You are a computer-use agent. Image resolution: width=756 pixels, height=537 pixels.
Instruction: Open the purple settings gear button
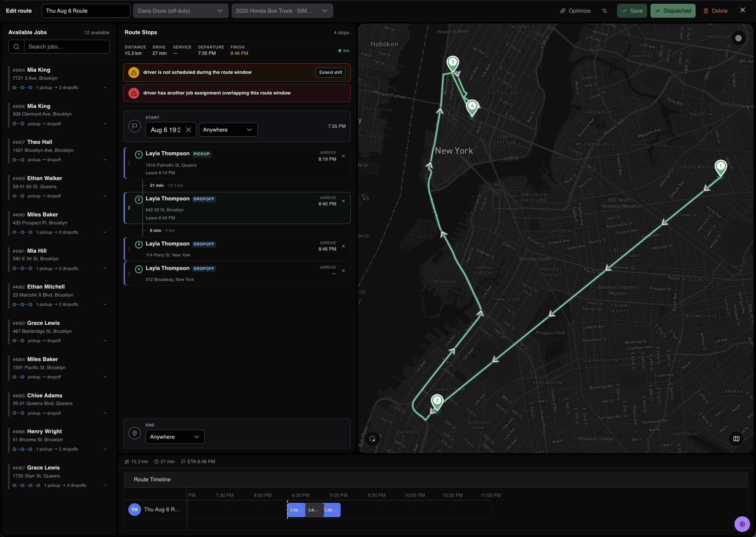coord(742,524)
